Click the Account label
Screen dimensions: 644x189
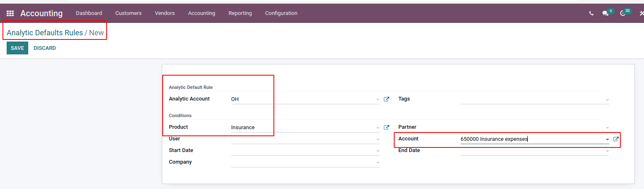tap(408, 139)
